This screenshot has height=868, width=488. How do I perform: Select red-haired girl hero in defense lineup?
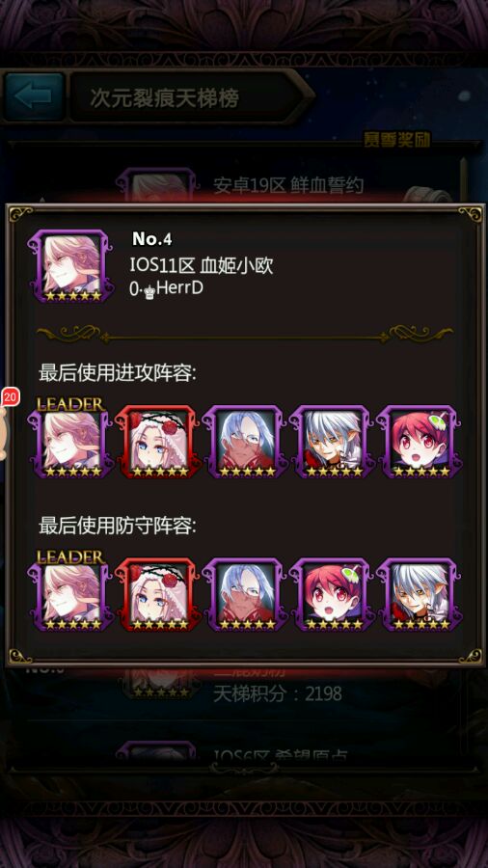click(x=332, y=594)
